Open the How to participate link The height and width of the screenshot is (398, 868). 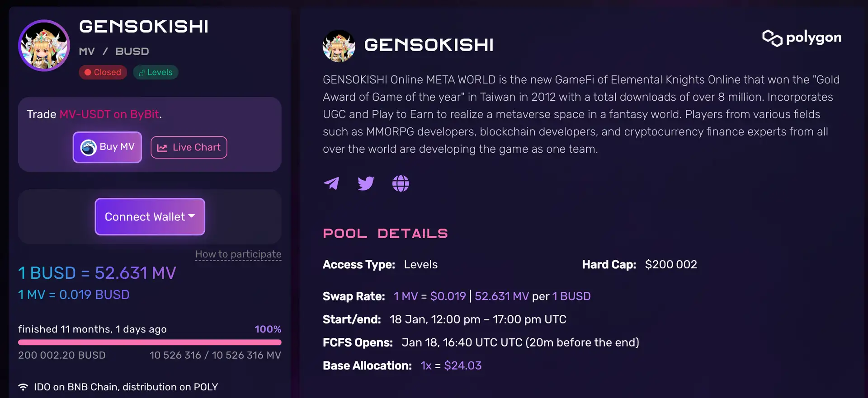pos(238,254)
